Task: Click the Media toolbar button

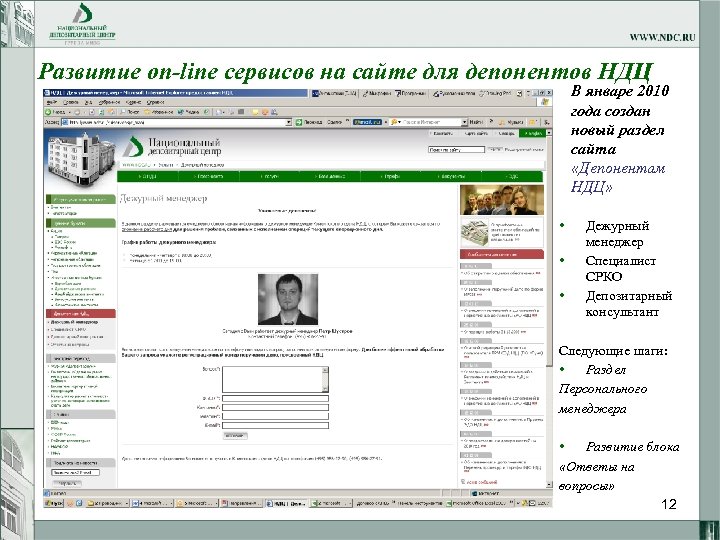Action: click(x=189, y=112)
